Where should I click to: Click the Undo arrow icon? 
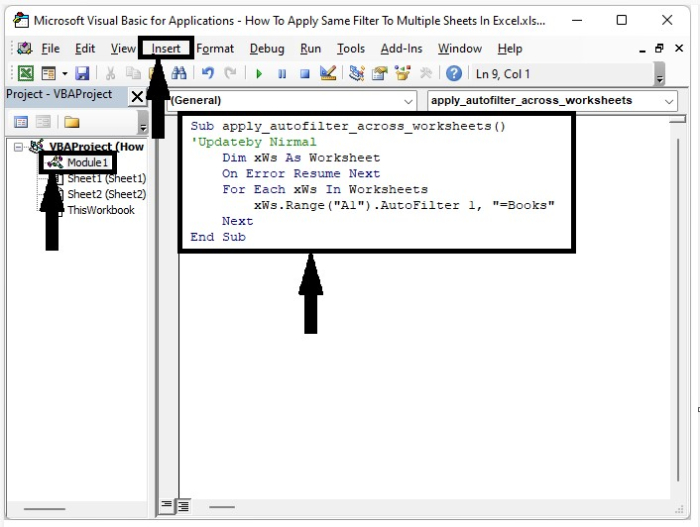point(208,73)
